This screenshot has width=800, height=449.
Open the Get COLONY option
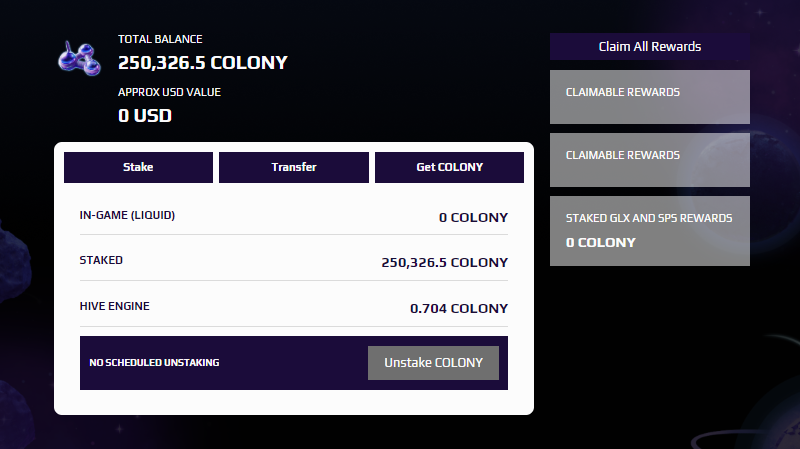(x=449, y=167)
